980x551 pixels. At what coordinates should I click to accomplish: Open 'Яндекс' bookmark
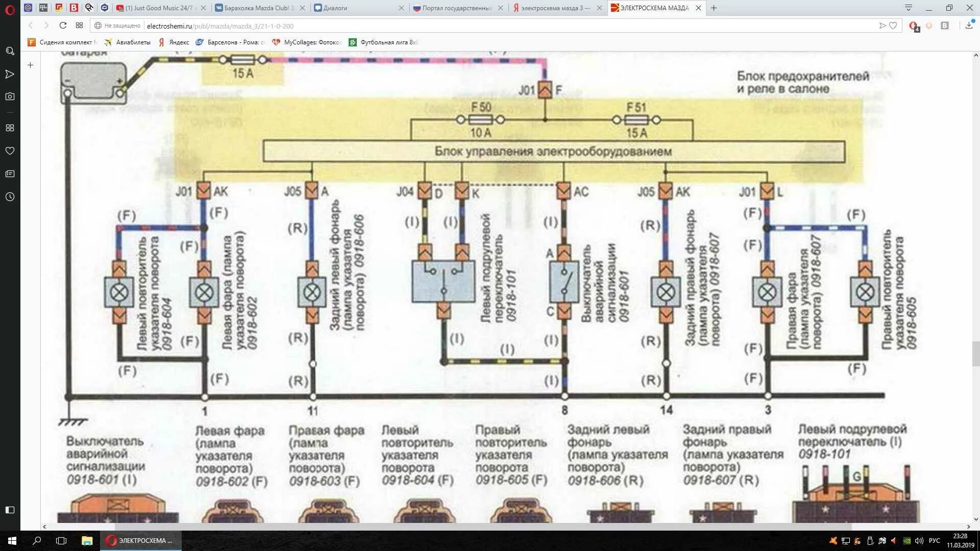(174, 42)
